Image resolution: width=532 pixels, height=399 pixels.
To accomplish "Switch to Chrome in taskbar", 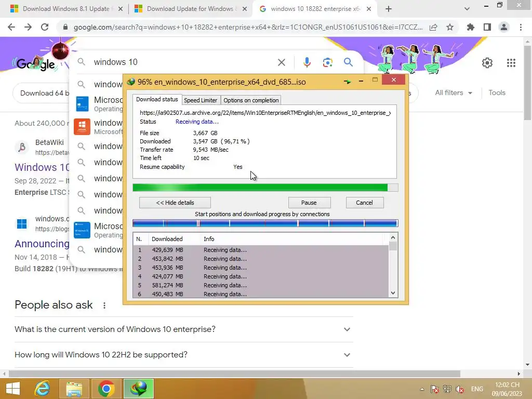I will [x=106, y=389].
